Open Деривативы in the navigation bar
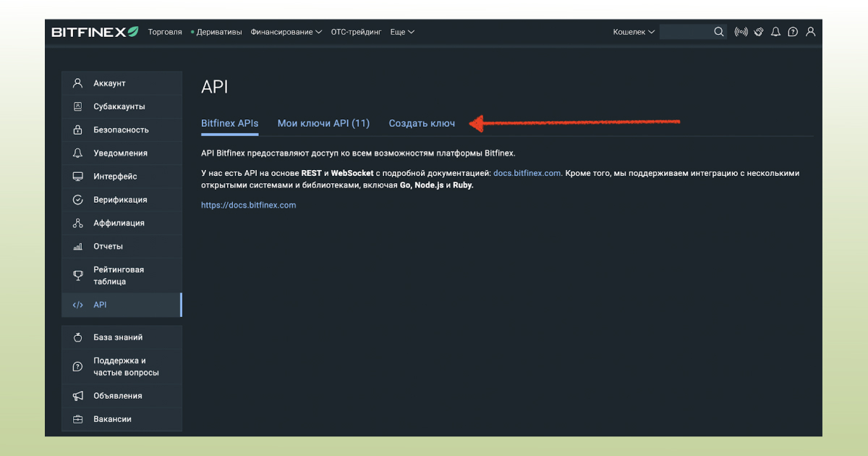 218,32
